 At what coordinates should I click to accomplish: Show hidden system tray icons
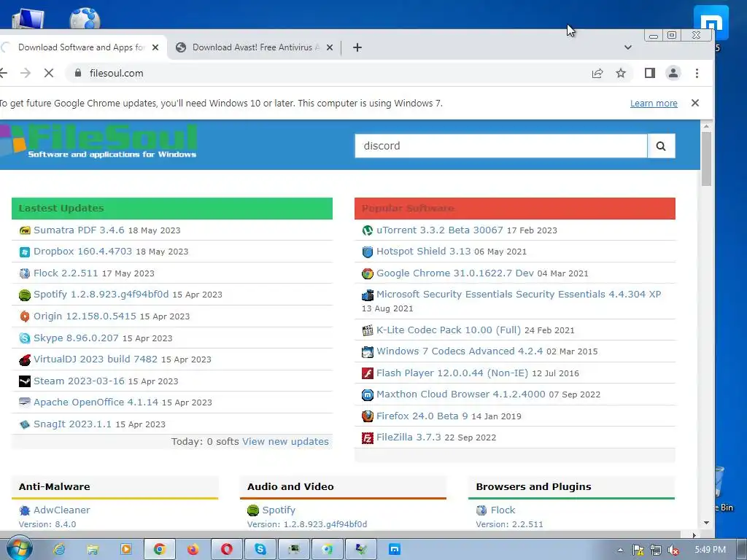coord(620,550)
